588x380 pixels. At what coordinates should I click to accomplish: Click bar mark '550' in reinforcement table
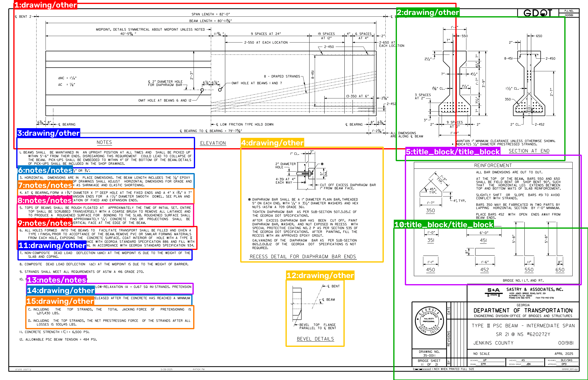pos(529,270)
